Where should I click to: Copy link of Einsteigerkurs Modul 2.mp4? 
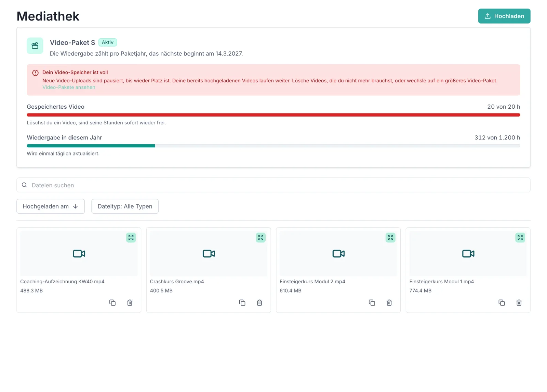(372, 303)
